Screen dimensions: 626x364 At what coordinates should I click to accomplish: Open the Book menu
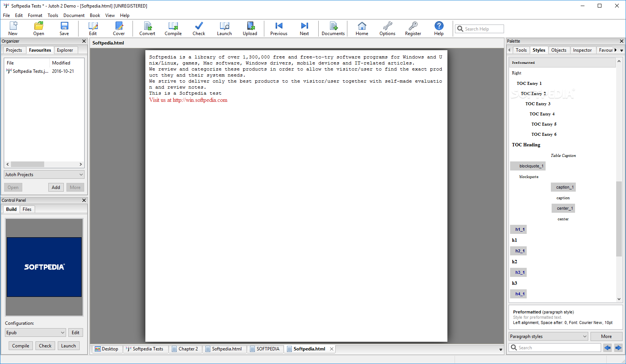click(95, 15)
